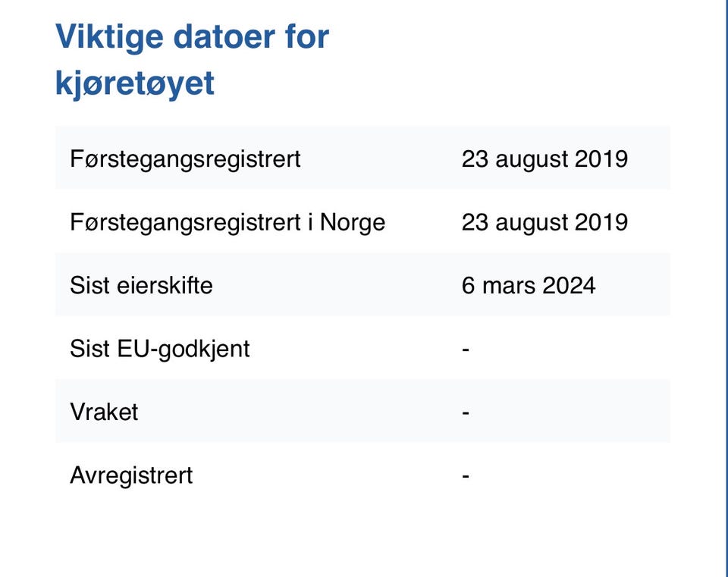The width and height of the screenshot is (728, 577).
Task: Click the word 'kjøretøyet' in the heading
Action: [x=135, y=84]
